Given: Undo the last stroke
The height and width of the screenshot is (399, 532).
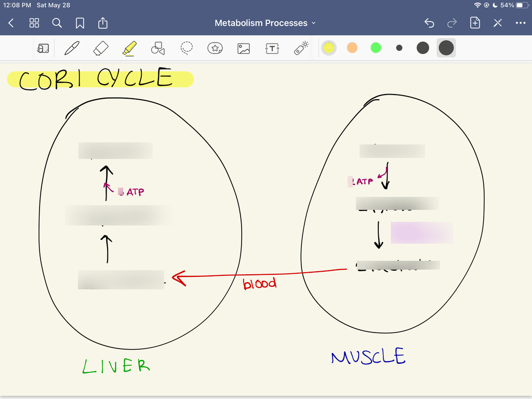Looking at the screenshot, I should coord(429,23).
